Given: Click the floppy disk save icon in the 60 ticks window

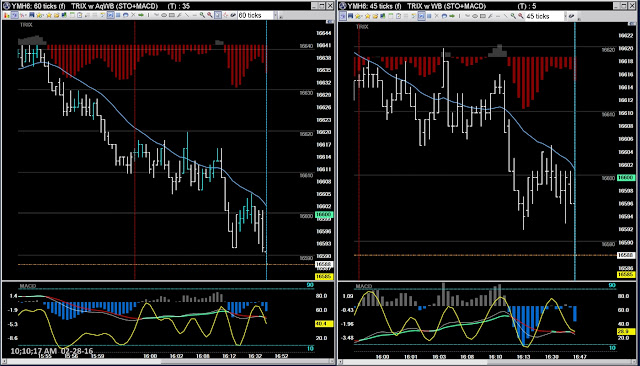Looking at the screenshot, I should 32,15.
